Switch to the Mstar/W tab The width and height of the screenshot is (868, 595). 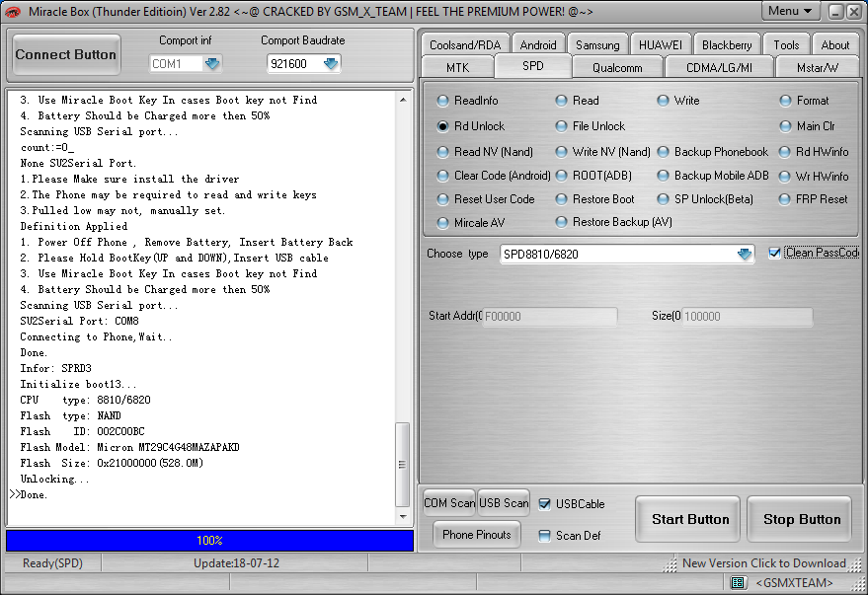point(818,67)
